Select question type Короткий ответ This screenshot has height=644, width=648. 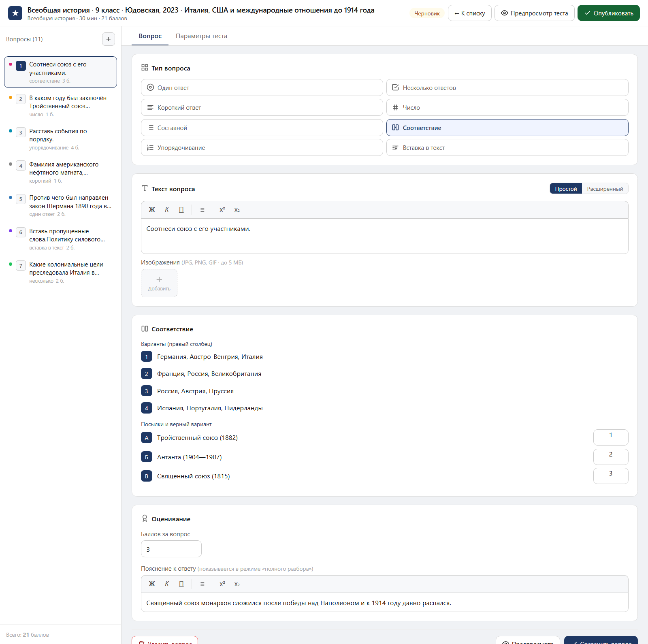(x=262, y=108)
